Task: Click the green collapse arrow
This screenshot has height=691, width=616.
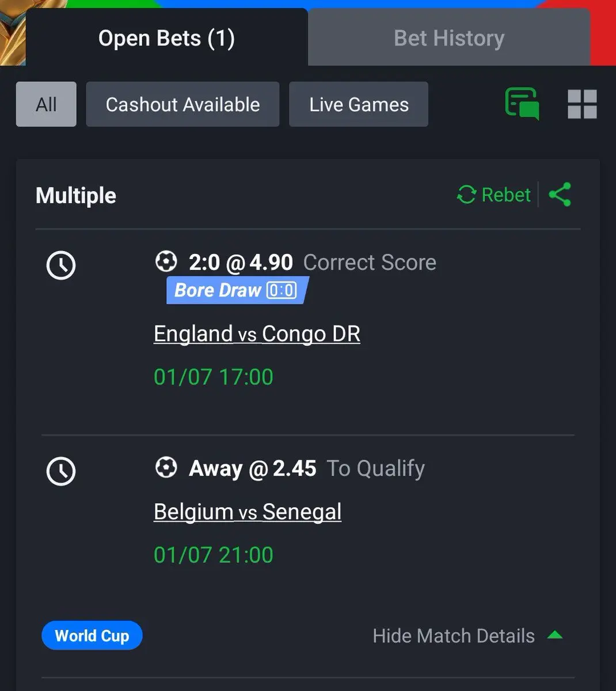Action: (555, 635)
